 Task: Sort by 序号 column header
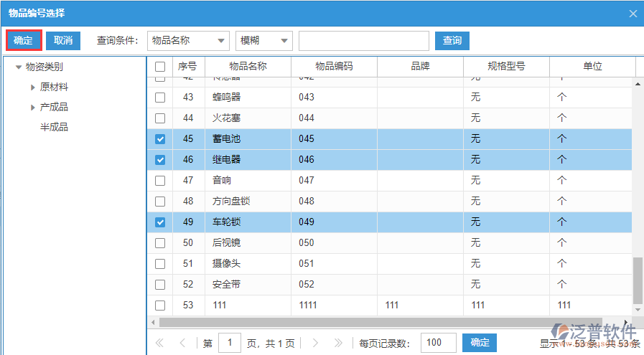tap(189, 67)
